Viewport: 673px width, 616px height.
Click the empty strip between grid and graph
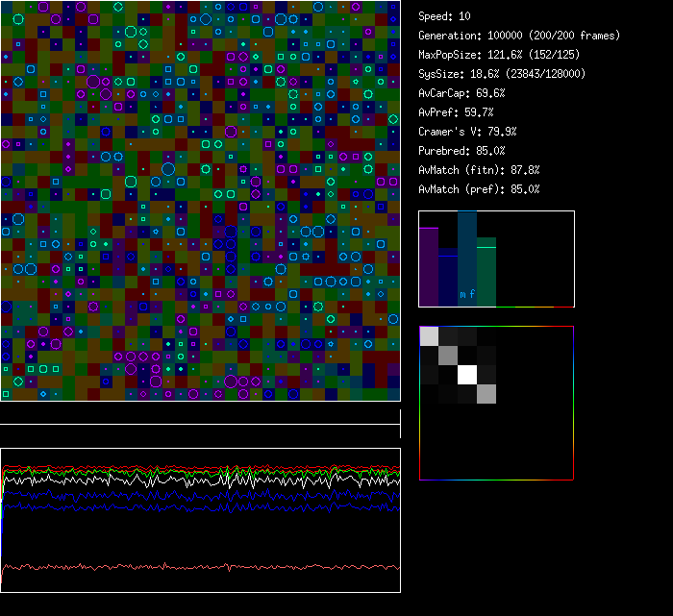200,414
